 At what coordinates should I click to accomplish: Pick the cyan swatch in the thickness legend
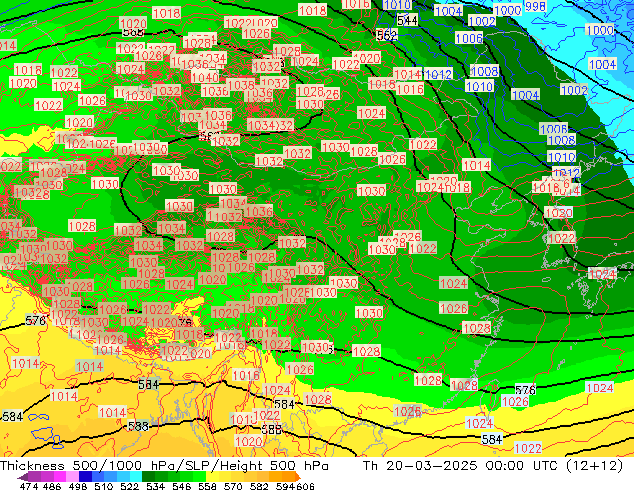[x=136, y=476]
